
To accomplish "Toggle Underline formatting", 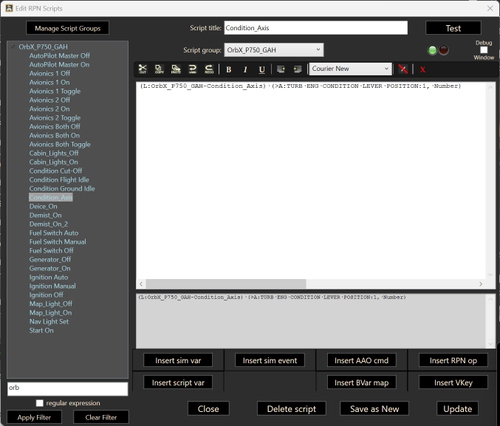I will (x=262, y=69).
